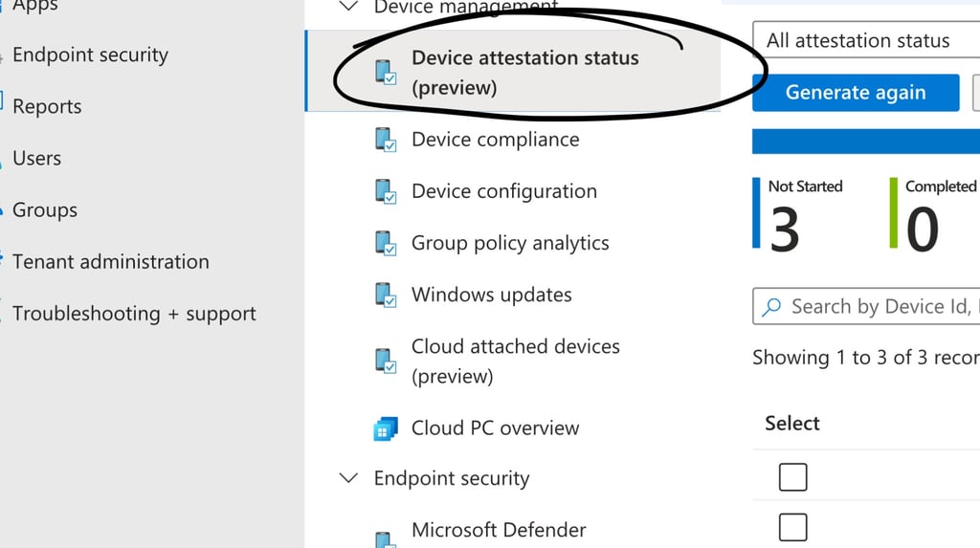Click the Device compliance icon
The height and width of the screenshot is (548, 980).
coord(386,140)
